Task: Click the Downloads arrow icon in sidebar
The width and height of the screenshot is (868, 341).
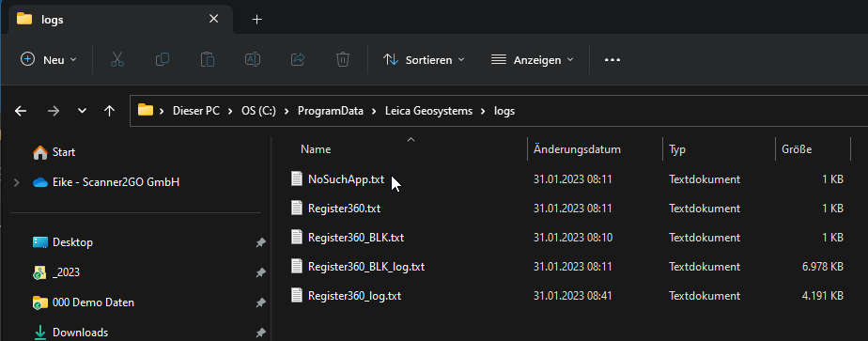Action: click(x=39, y=333)
